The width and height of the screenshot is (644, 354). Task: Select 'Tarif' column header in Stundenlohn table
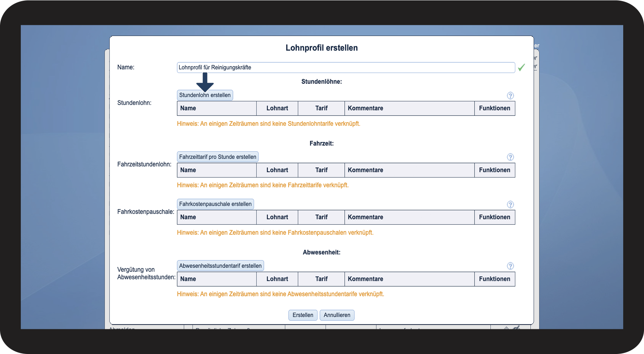(321, 108)
